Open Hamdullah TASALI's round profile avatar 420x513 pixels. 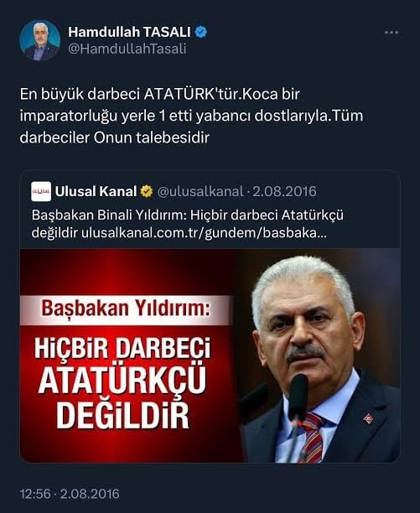(x=40, y=40)
